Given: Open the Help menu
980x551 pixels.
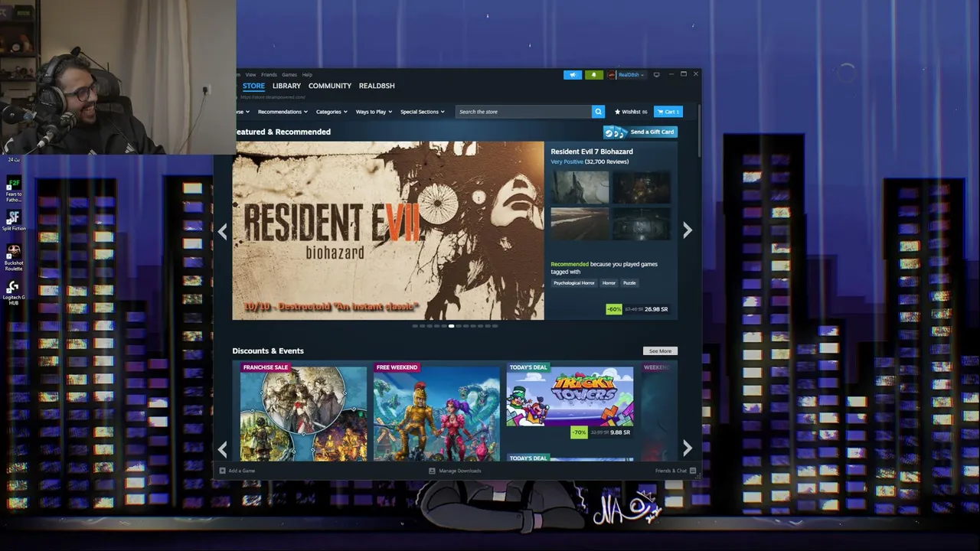Looking at the screenshot, I should (307, 75).
